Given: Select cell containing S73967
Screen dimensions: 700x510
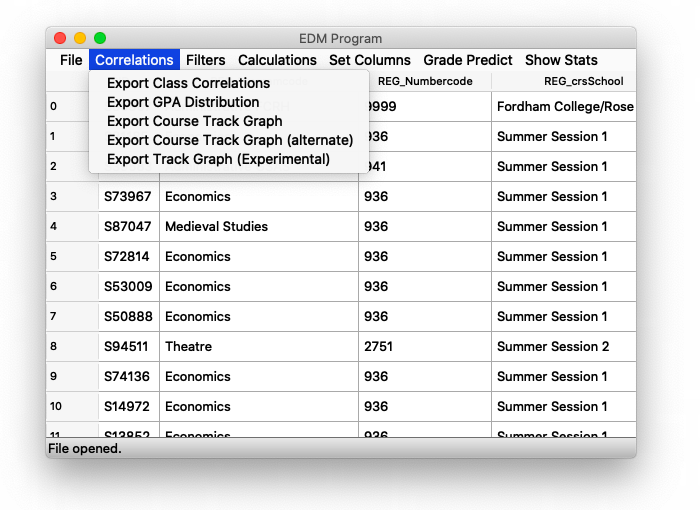Looking at the screenshot, I should 128,197.
